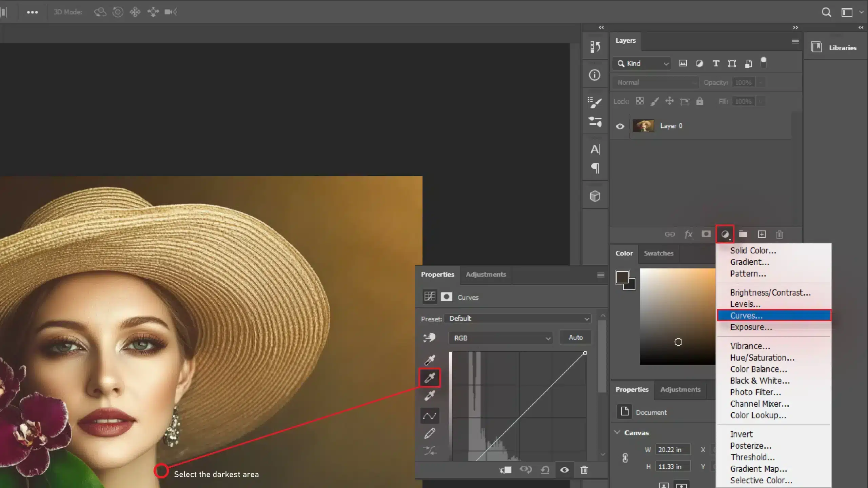The image size is (868, 488).
Task: Toggle shape layer filter
Action: 732,63
